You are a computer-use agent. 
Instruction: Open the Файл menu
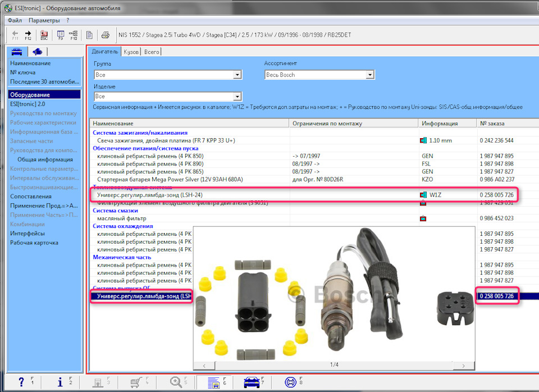(15, 20)
